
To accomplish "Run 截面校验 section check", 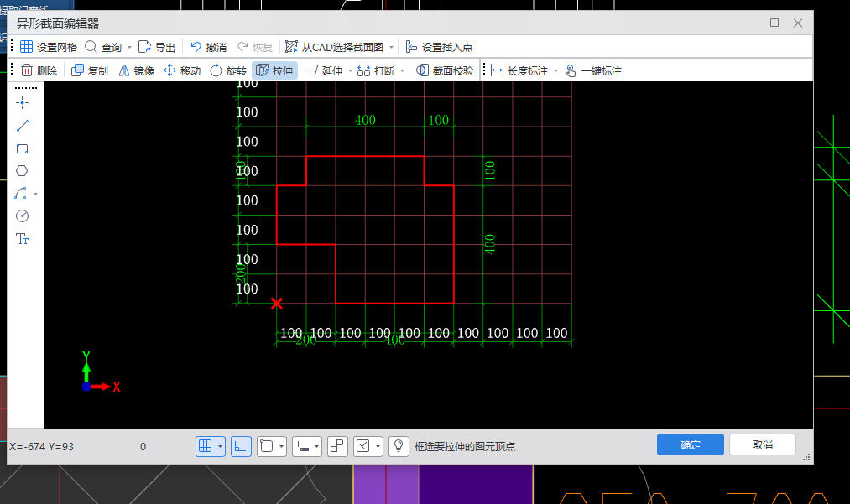I will point(445,70).
